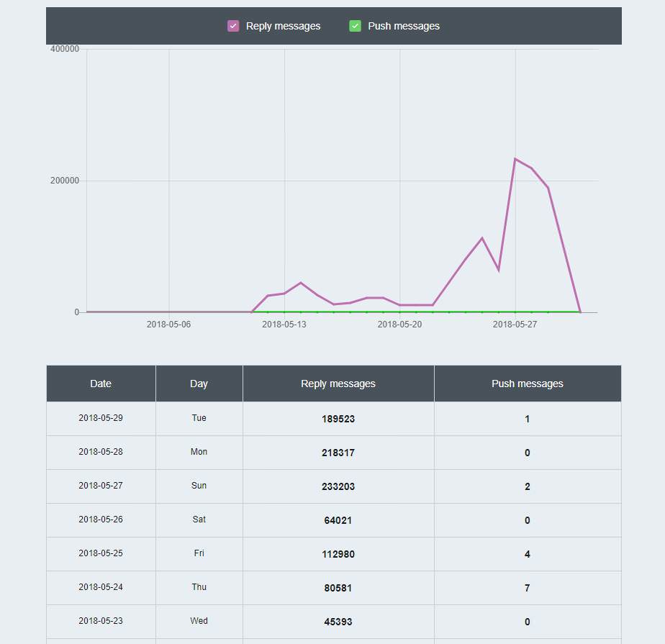Click the 200000 y-axis label

pos(65,181)
